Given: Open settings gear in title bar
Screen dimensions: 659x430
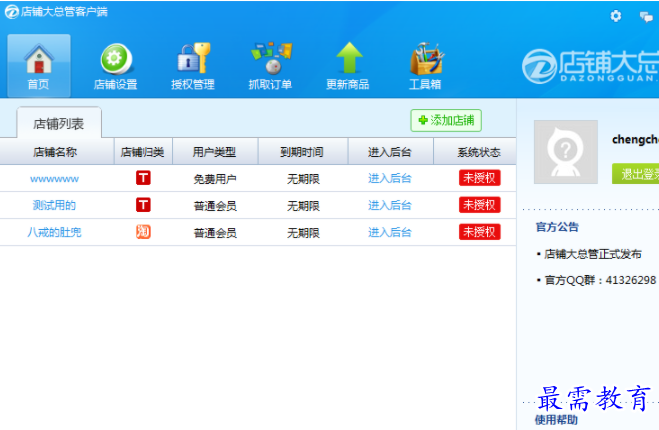Looking at the screenshot, I should coord(616,16).
